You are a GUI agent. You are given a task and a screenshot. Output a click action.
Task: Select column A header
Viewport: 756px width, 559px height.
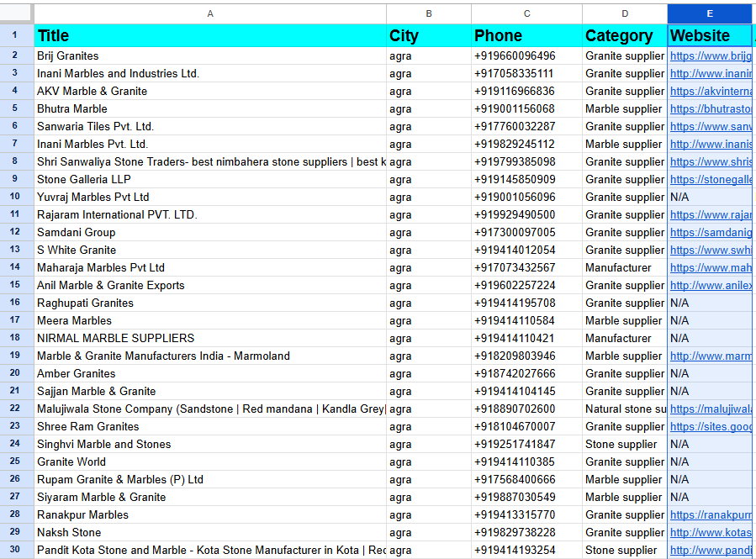pos(210,13)
